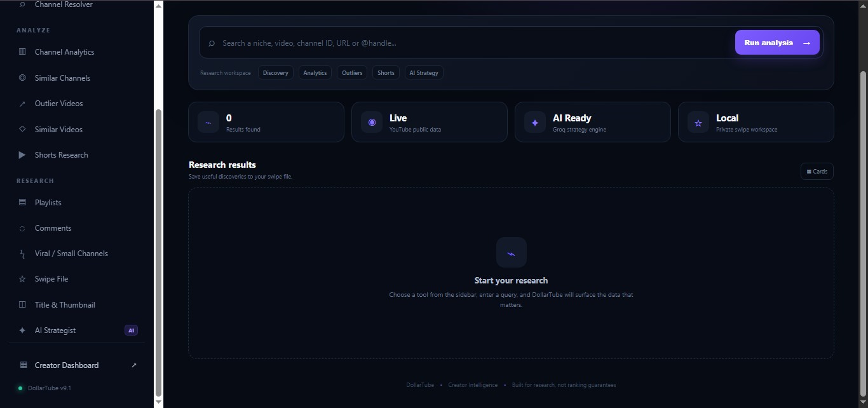Open Similar Channels tool
This screenshot has width=868, height=408.
click(77, 78)
